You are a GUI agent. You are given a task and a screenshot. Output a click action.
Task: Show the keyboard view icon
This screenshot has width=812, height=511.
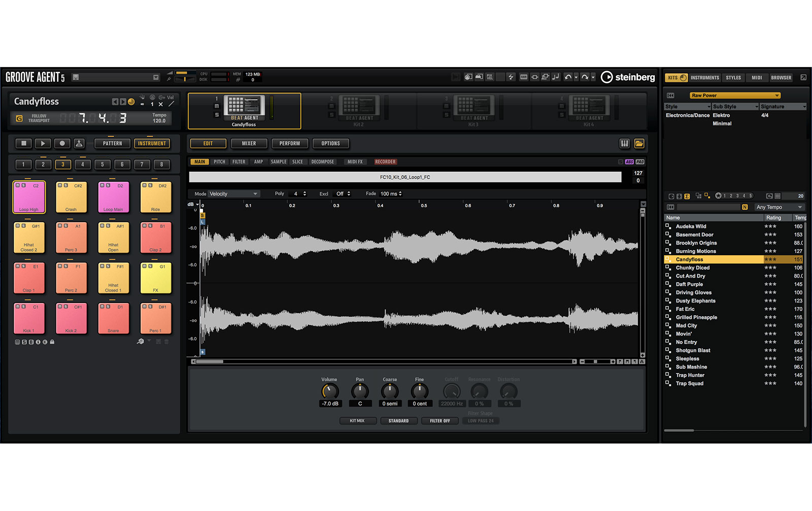(x=624, y=144)
